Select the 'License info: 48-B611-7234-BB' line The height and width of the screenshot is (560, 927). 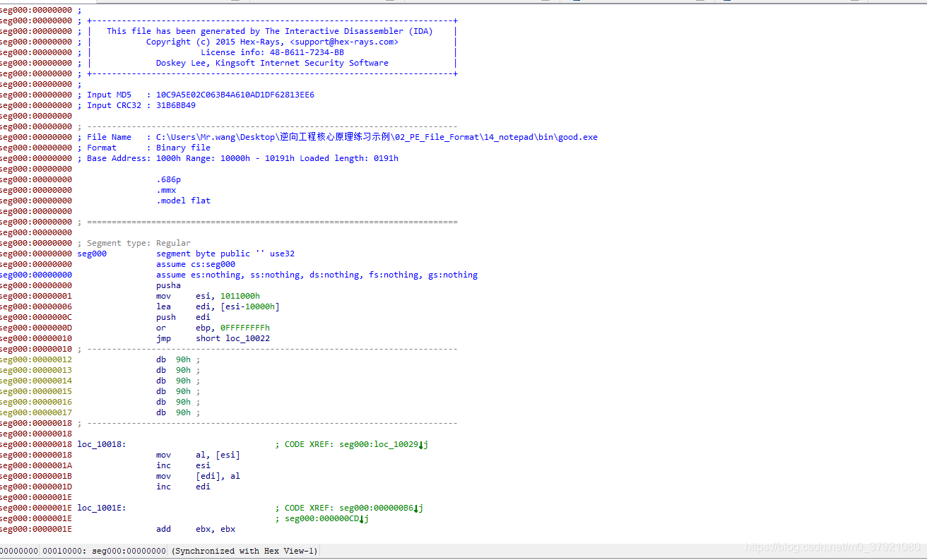(272, 52)
